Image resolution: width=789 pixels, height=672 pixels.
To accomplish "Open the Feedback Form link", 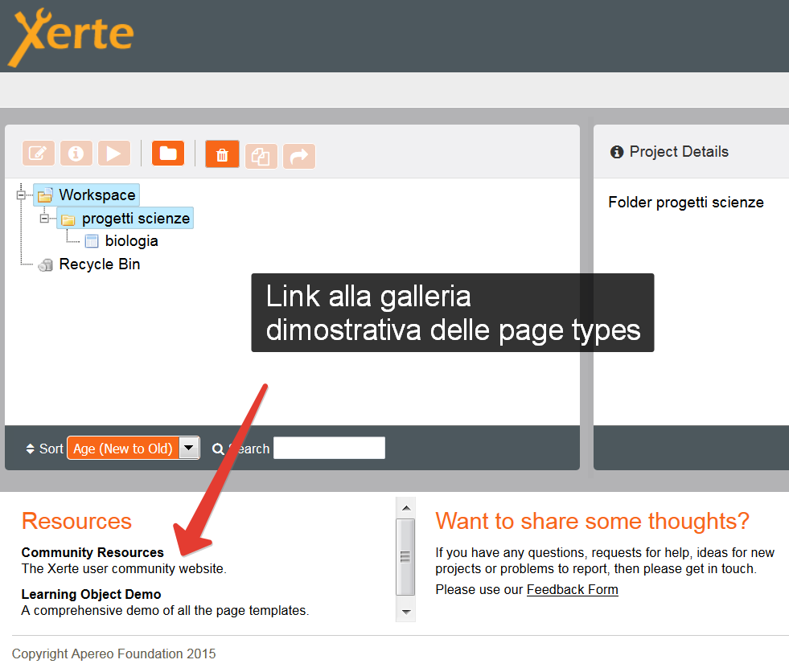I will (572, 589).
